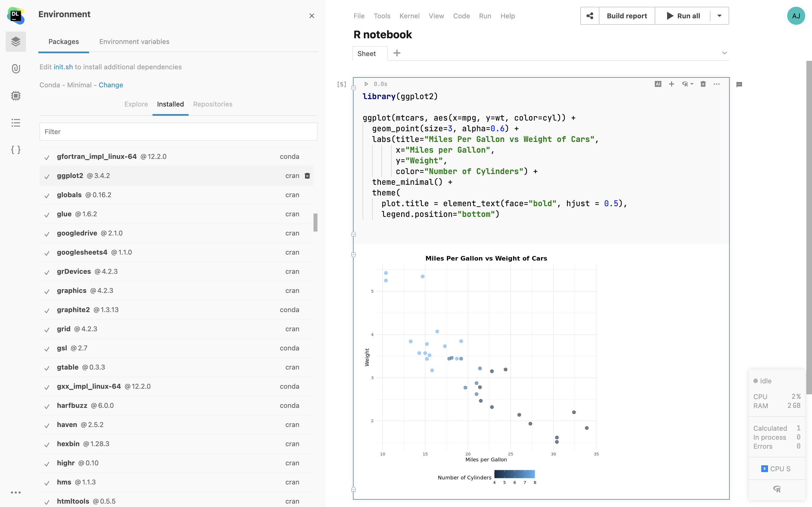812x507 pixels.
Task: Click the AI assist icon in cell toolbar
Action: tap(658, 84)
